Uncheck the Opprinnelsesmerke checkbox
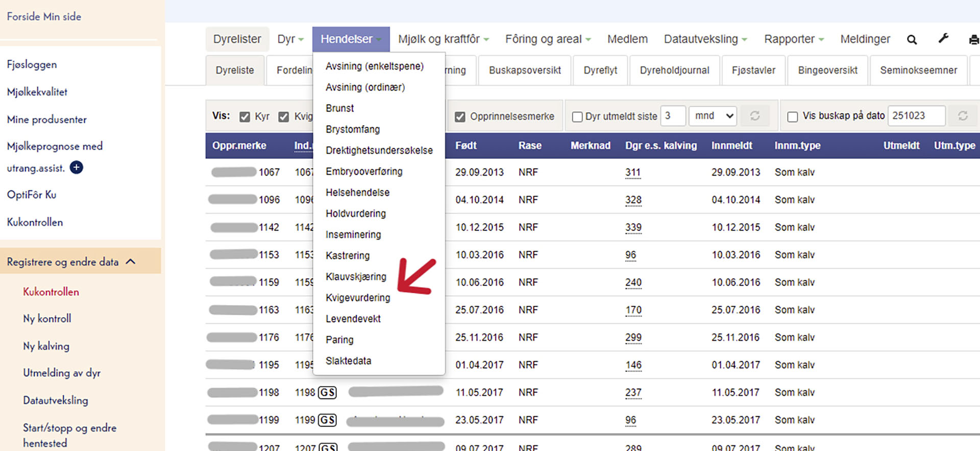 [x=460, y=117]
